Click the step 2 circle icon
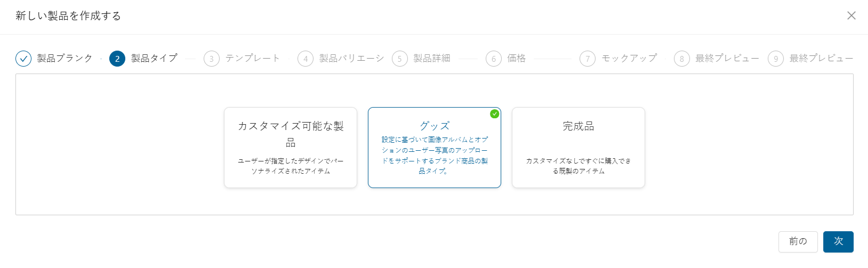The image size is (868, 268). coord(117,59)
